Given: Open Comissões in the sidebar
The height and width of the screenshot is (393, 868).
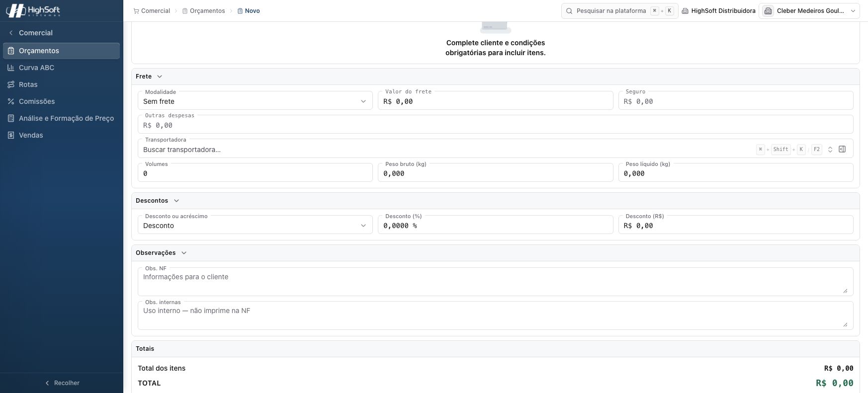Looking at the screenshot, I should 62,101.
